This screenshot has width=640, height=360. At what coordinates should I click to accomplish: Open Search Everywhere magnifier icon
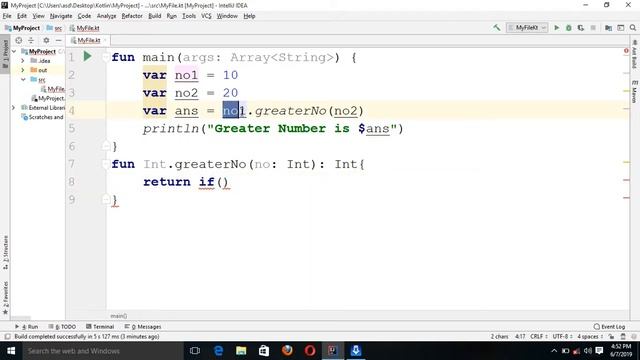tap(633, 28)
